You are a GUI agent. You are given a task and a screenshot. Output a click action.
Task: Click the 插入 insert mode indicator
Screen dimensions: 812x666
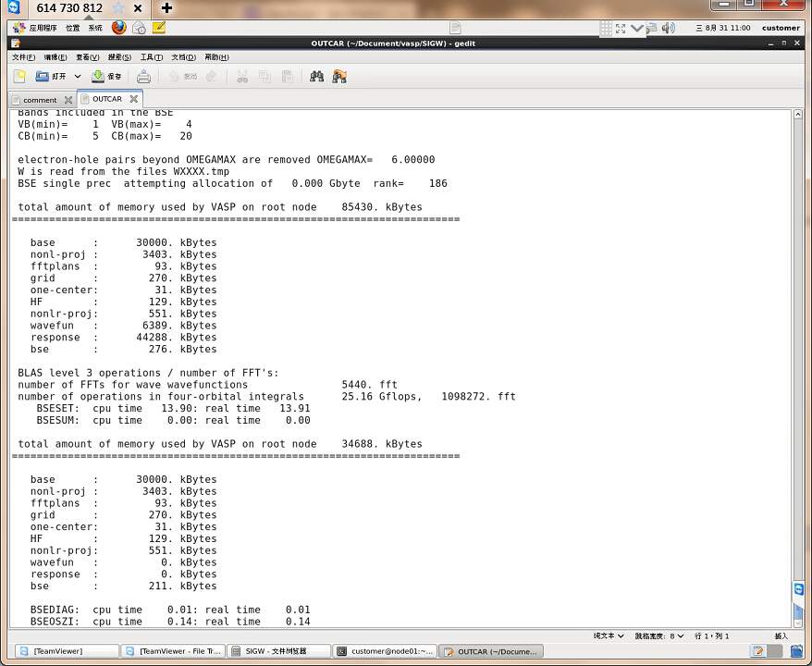(x=781, y=636)
